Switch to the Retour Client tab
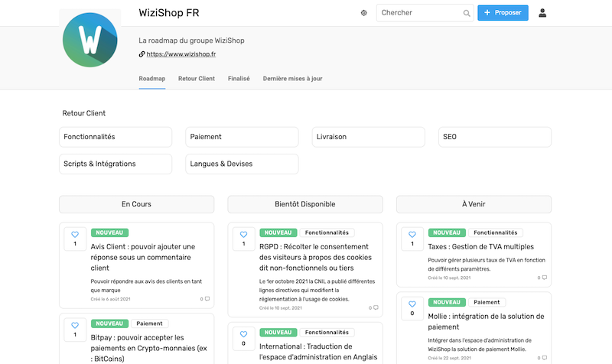612x364 pixels. click(x=197, y=79)
